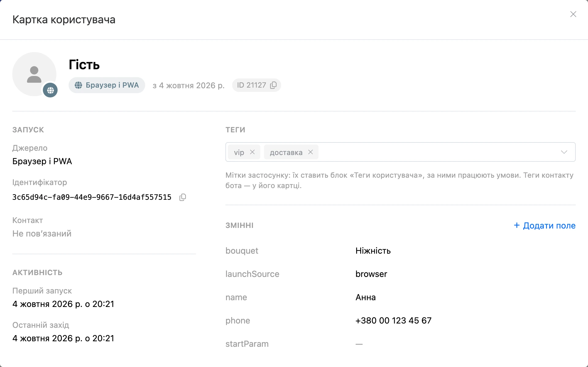Image resolution: width=588 pixels, height=367 pixels.
Task: Click the Браузер і PWA chip
Action: pos(107,85)
